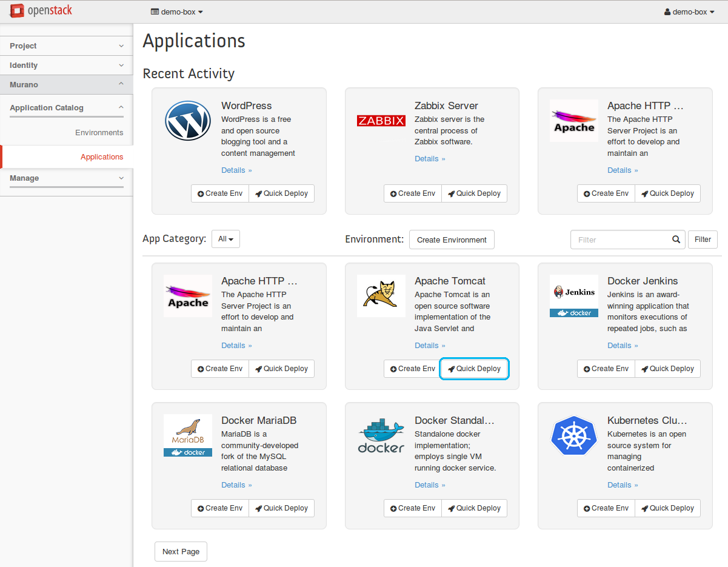Open the App Category All dropdown
Screen dimensions: 728x567
(x=225, y=239)
